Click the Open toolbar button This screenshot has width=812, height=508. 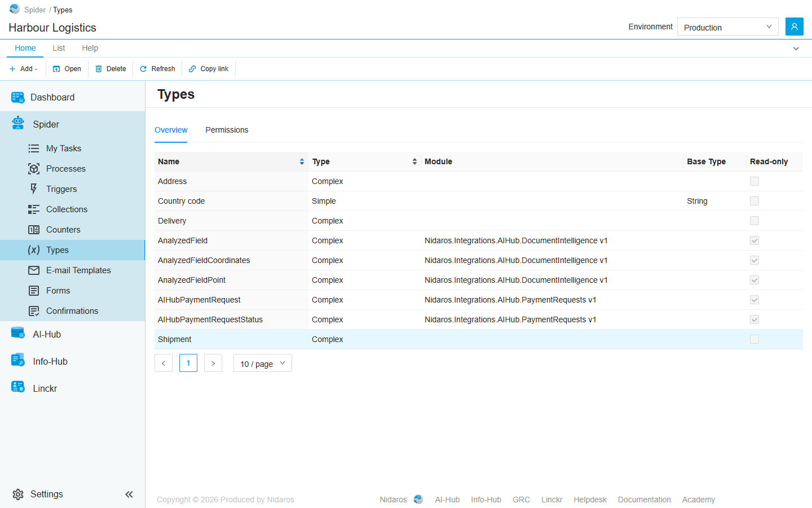(67, 69)
